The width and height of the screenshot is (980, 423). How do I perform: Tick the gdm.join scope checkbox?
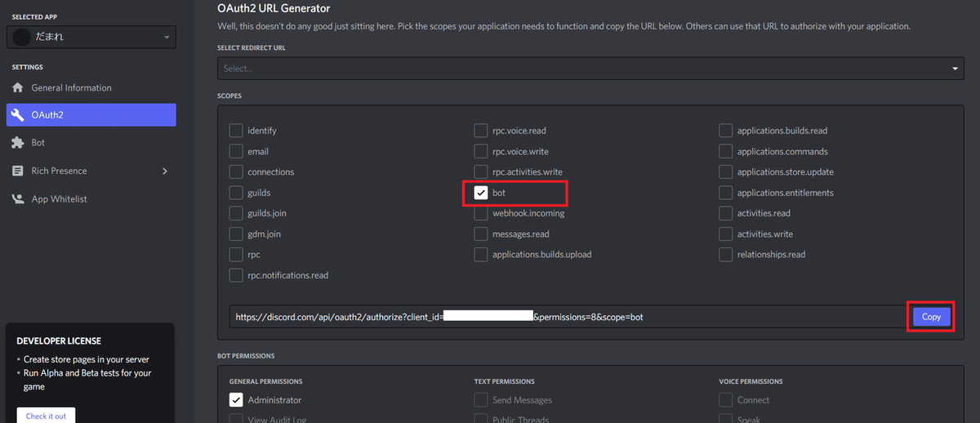click(236, 234)
